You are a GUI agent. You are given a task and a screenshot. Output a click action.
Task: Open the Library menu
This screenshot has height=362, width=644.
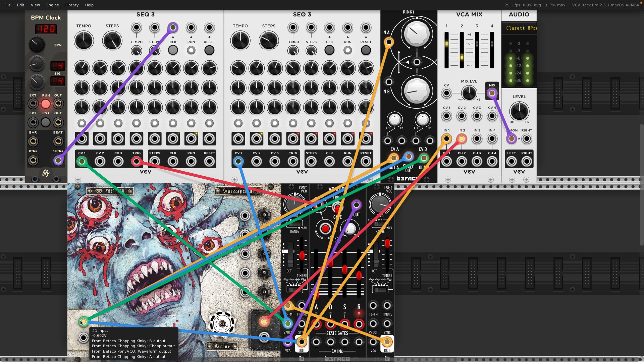72,5
